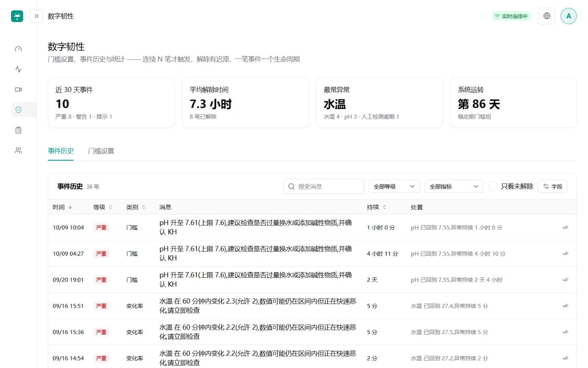The image size is (588, 368).
Task: Click the 09/20 19:01 time cell
Action: pyautogui.click(x=68, y=280)
